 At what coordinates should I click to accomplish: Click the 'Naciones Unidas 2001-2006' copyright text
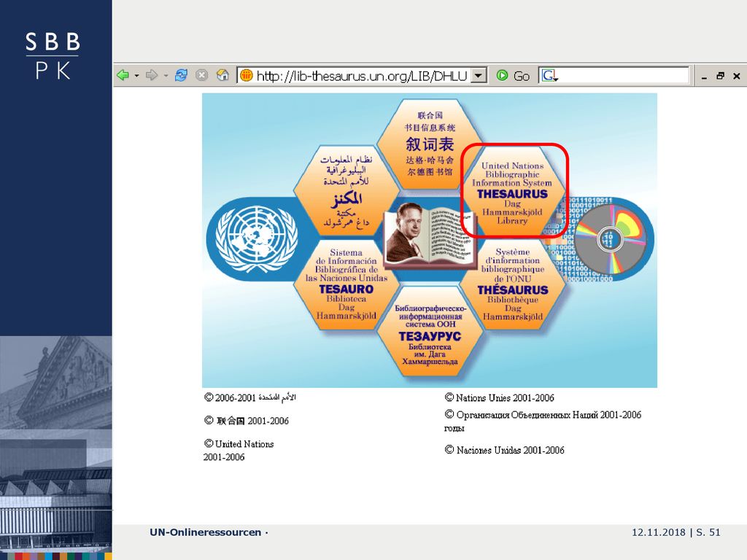(x=505, y=450)
